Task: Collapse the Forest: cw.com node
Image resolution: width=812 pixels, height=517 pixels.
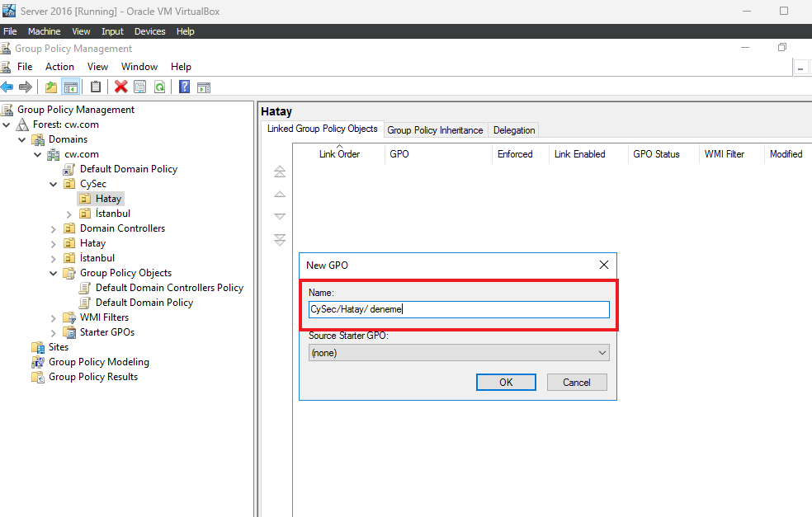Action: [7, 125]
